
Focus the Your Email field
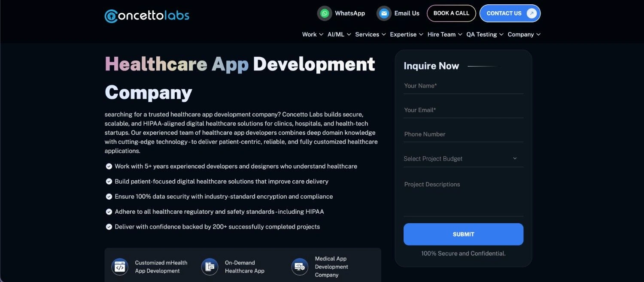[463, 110]
